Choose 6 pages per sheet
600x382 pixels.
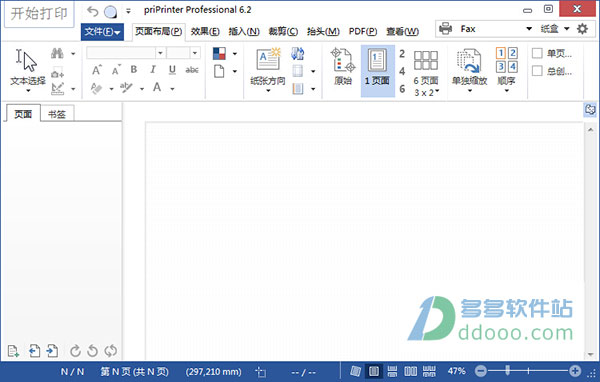[x=402, y=89]
